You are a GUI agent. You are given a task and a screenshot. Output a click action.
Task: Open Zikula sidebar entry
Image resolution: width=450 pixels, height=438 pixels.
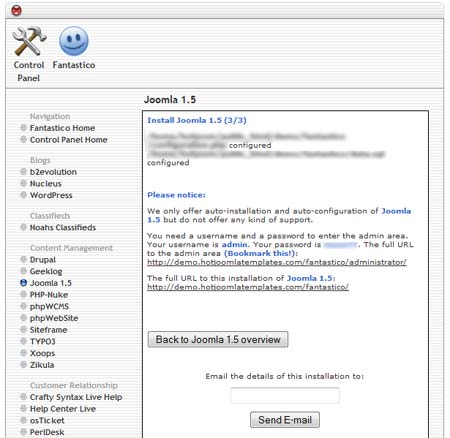click(x=42, y=365)
